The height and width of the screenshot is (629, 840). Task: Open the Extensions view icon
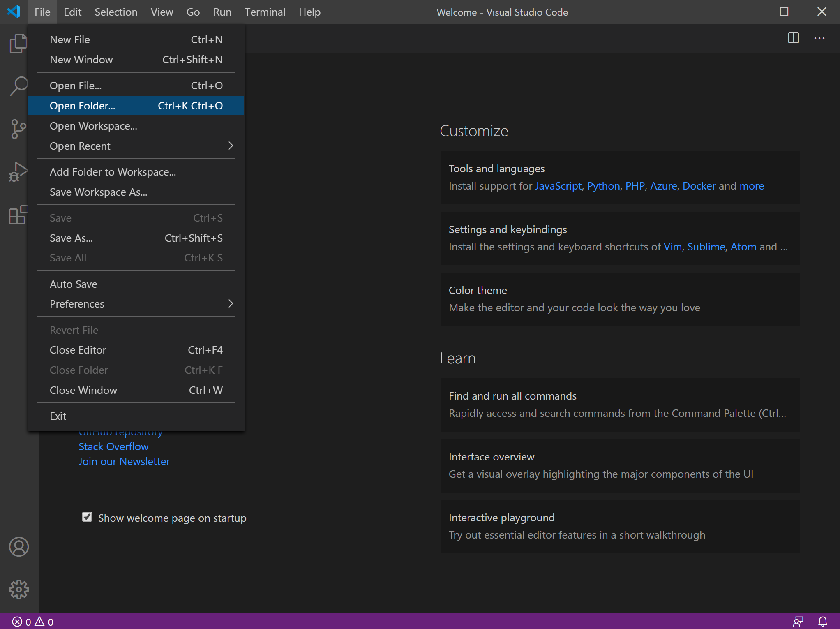tap(18, 214)
